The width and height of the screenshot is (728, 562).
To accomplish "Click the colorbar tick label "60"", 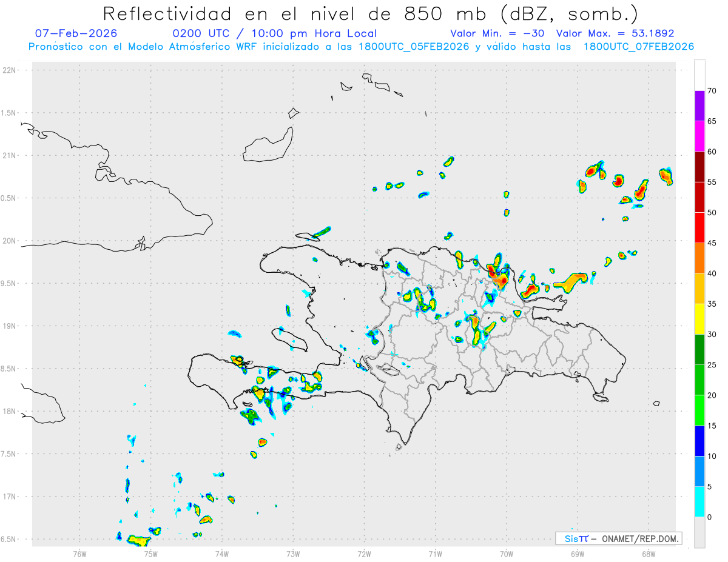I will click(x=712, y=152).
